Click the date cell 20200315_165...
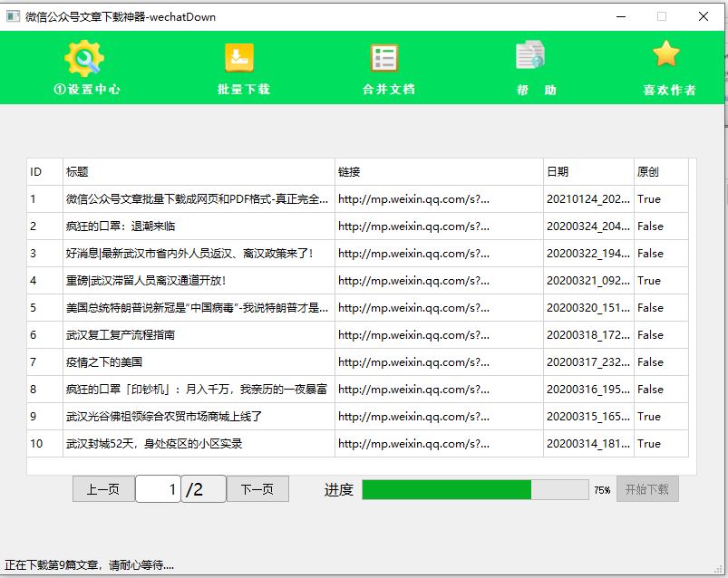 pyautogui.click(x=588, y=416)
